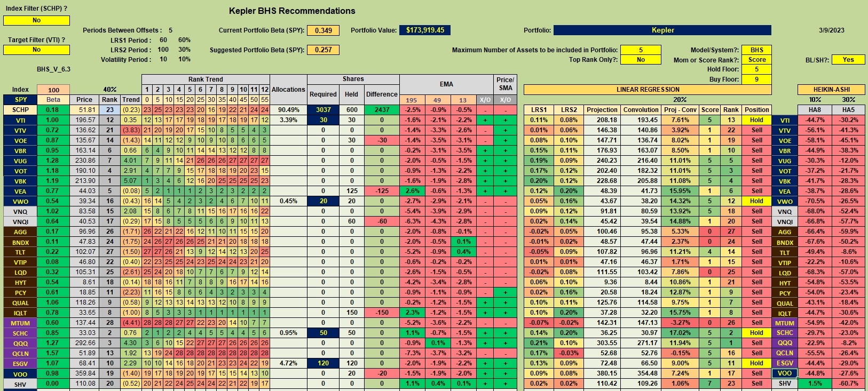Select the Current Portfolio Beta value 0.349
Screen dimensions: 868x391
pos(323,30)
